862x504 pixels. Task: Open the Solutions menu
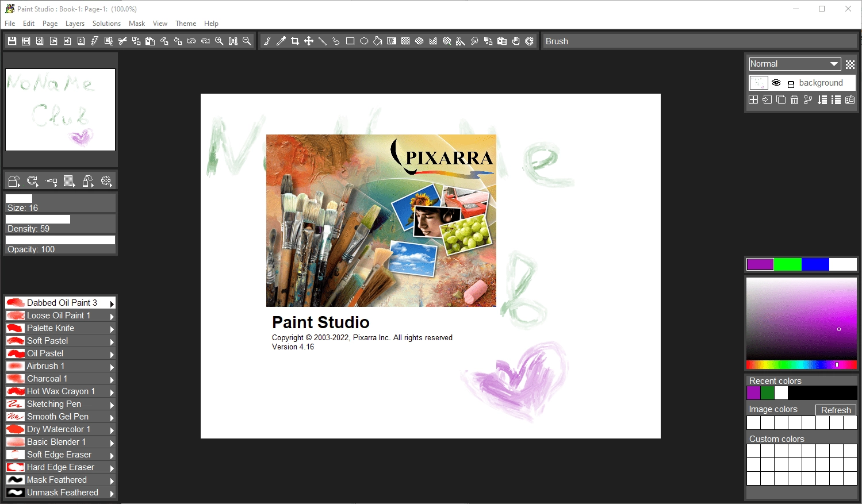coord(106,24)
